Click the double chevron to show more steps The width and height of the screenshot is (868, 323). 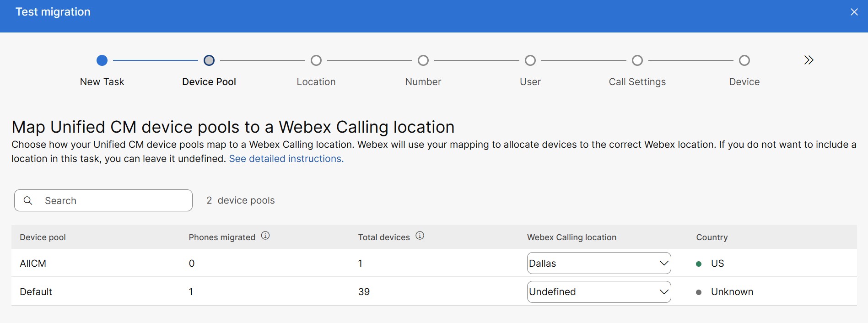(809, 60)
